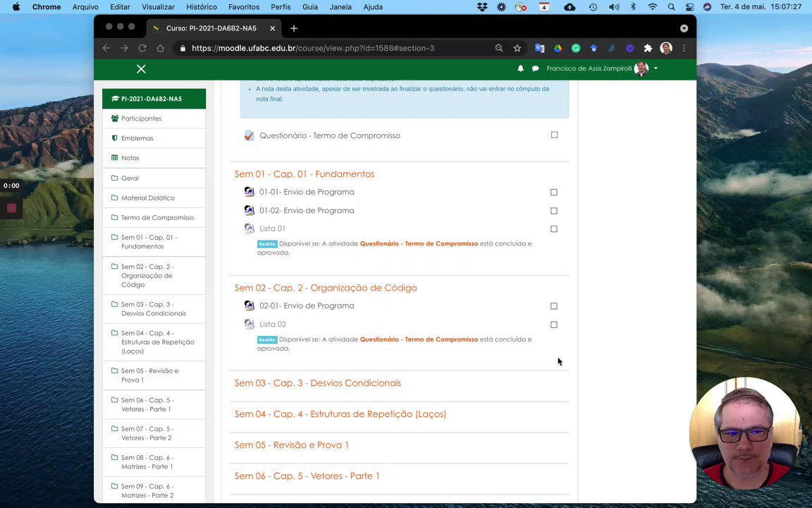Toggle completion for Questionário - Termo de Compromisso
Image resolution: width=812 pixels, height=508 pixels.
(x=554, y=135)
